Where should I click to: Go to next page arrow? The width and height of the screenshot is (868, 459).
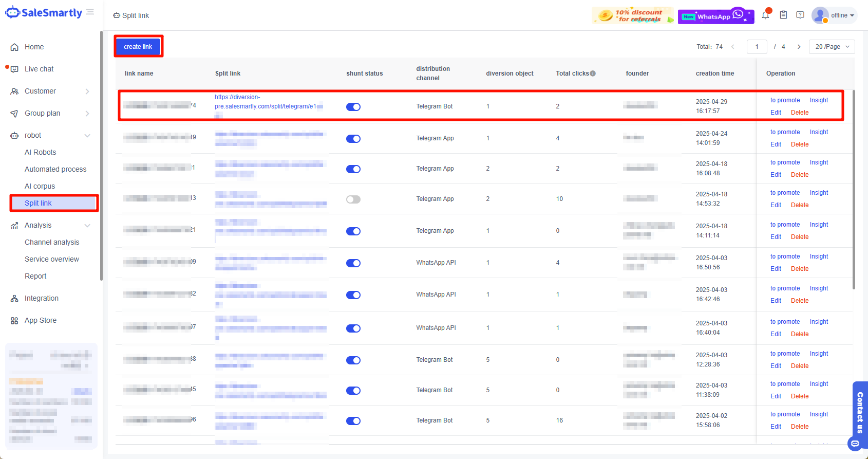(x=799, y=47)
